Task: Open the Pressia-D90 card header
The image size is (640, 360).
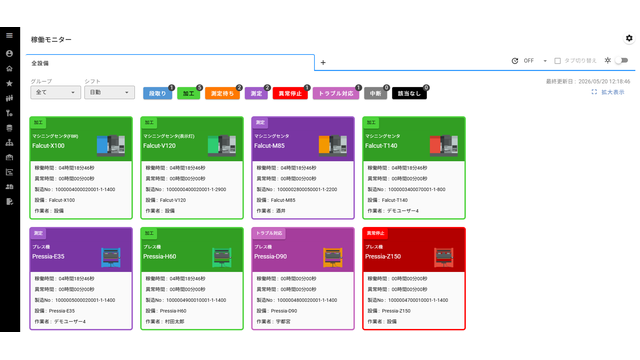Action: 303,250
